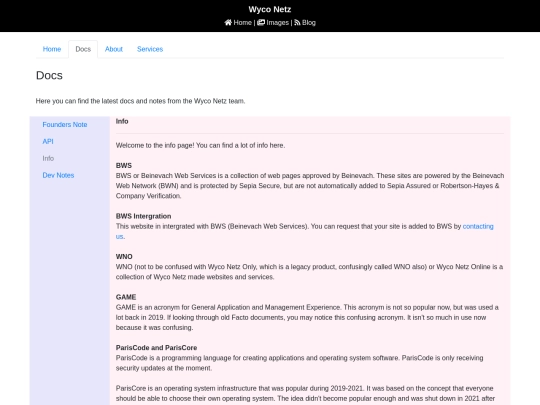Click the house icon in header
Screen dimensions: 540x405
(228, 22)
